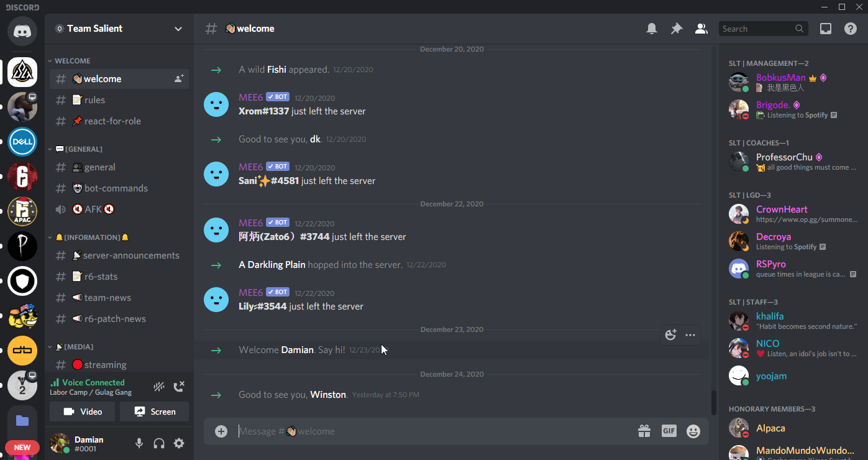The image size is (868, 460).
Task: Add reaction to Damian welcome message
Action: pos(670,335)
